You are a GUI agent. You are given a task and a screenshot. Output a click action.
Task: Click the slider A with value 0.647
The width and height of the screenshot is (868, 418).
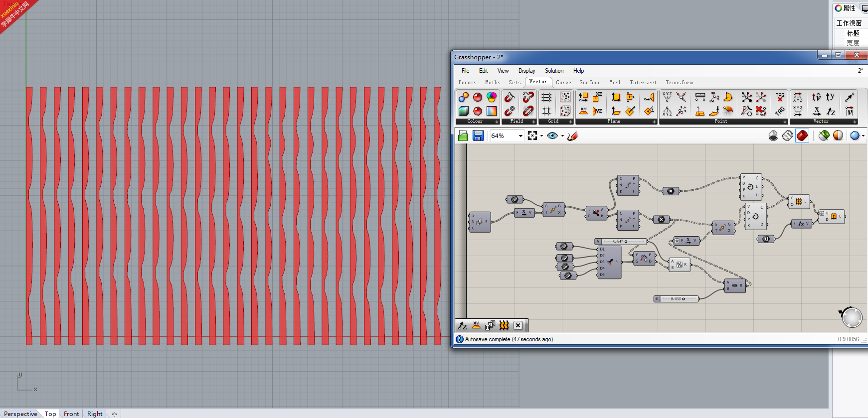(621, 241)
